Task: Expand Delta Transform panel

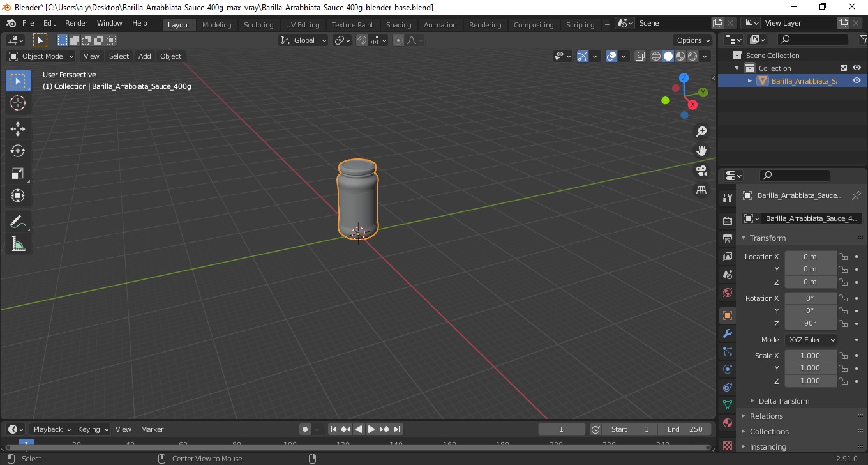Action: pyautogui.click(x=784, y=401)
